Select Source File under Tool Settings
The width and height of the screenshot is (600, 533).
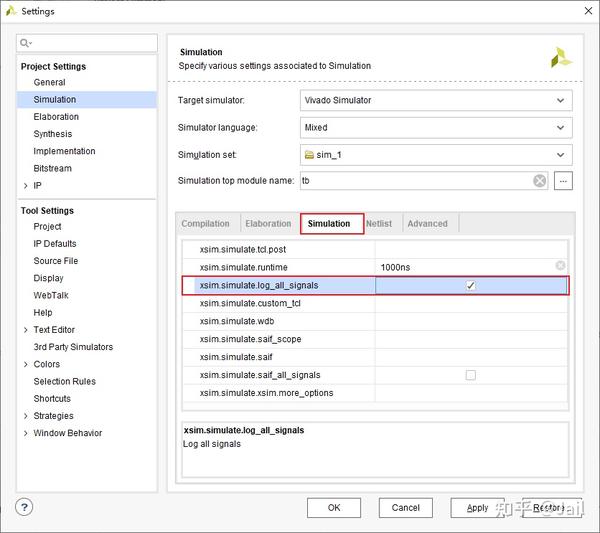56,261
